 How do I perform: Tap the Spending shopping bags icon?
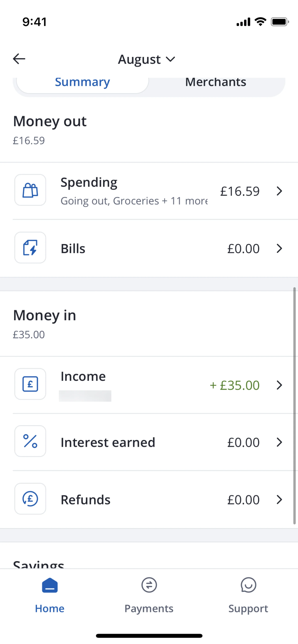tap(30, 190)
